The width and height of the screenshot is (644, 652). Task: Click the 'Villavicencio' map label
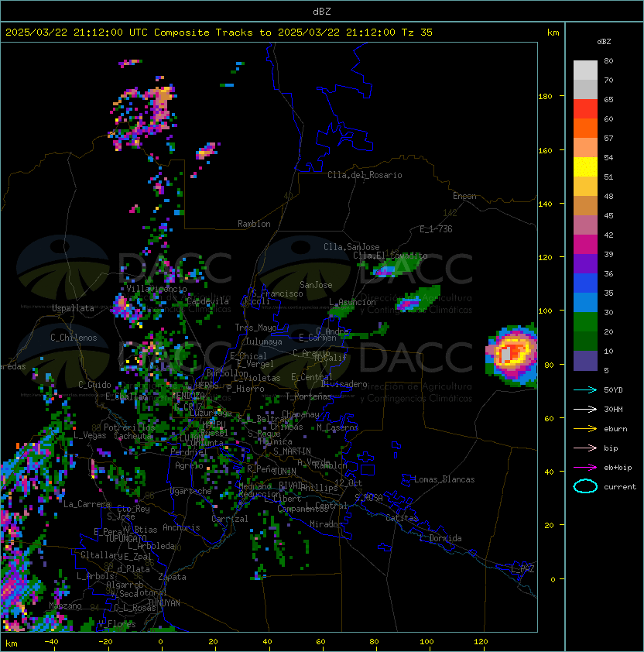156,289
